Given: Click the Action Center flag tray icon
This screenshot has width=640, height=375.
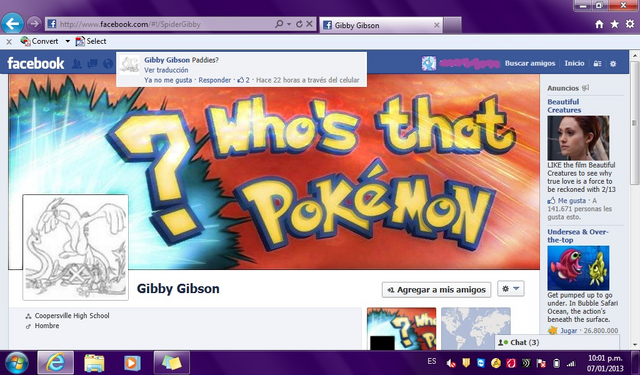Looking at the screenshot, I should pos(541,363).
